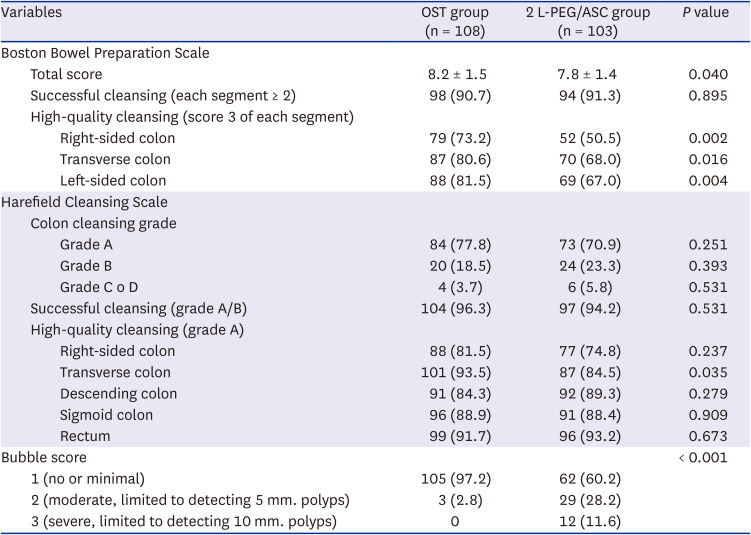Select the 'Grade C o D' row label
The height and width of the screenshot is (535, 751).
[100, 287]
